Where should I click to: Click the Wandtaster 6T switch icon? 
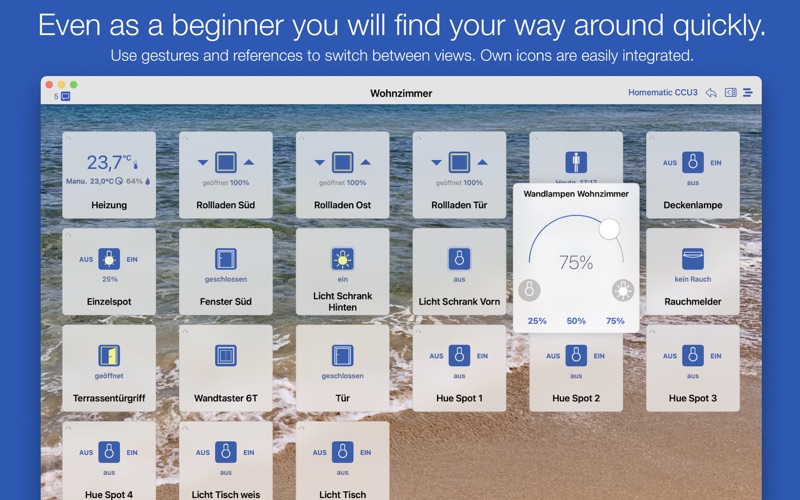pyautogui.click(x=226, y=356)
